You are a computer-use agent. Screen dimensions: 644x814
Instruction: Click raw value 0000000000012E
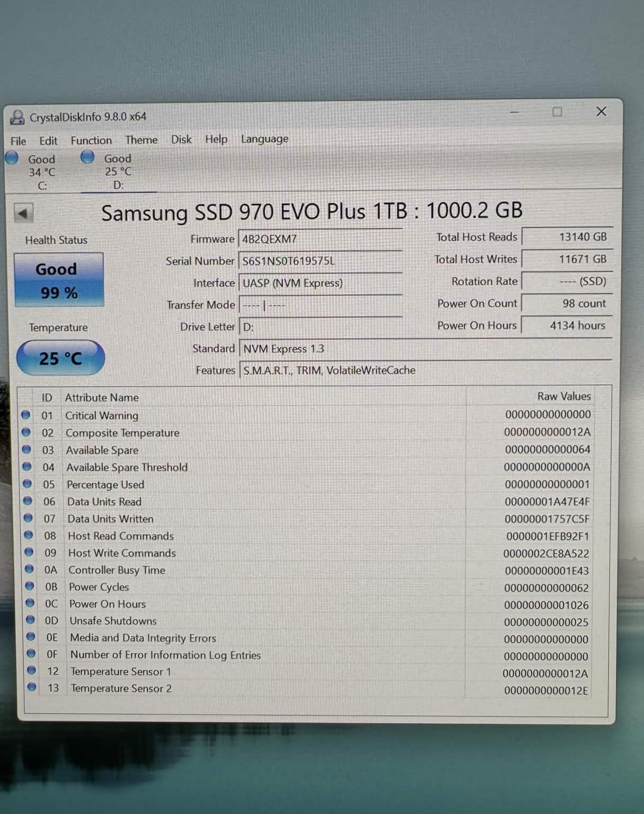pyautogui.click(x=546, y=691)
